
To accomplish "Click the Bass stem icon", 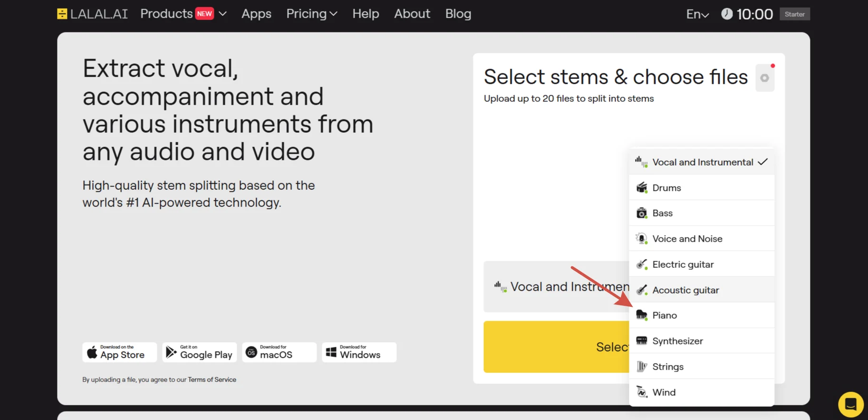I will [x=642, y=213].
